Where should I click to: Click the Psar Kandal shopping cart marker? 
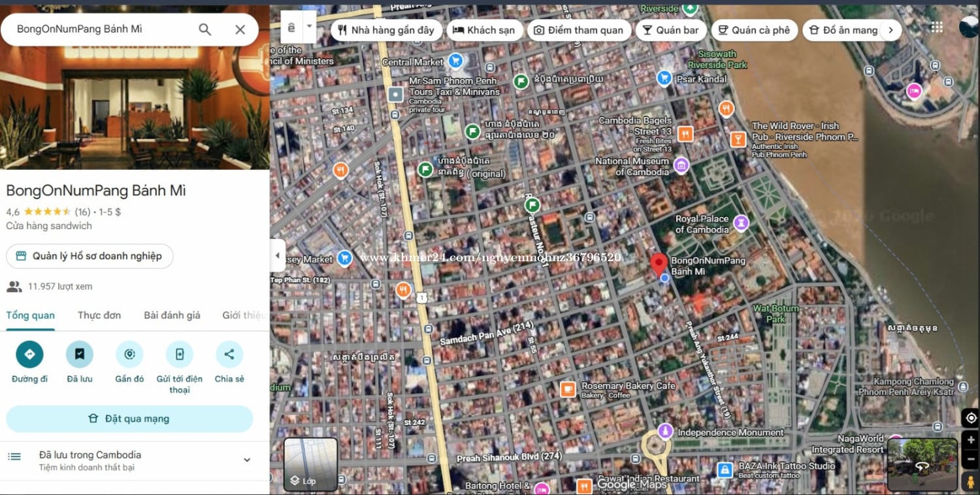click(x=664, y=78)
